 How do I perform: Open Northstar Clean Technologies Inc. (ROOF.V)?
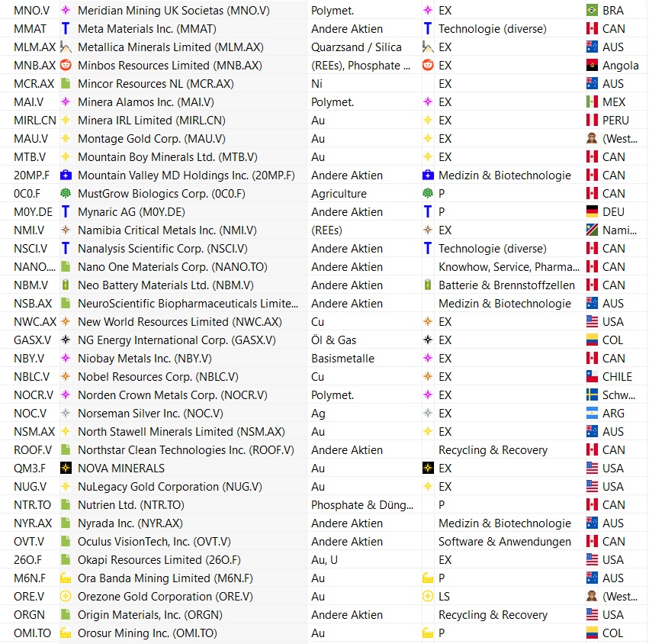186,449
